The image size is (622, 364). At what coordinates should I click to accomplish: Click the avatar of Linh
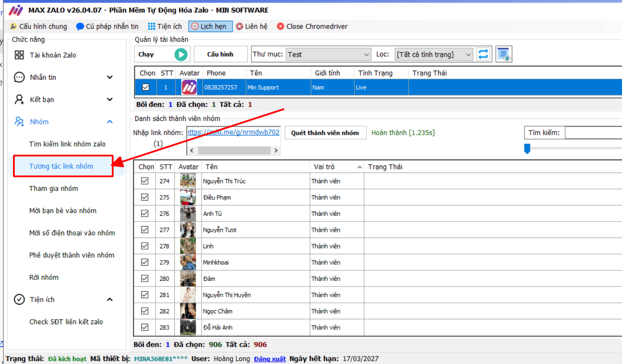tap(188, 246)
